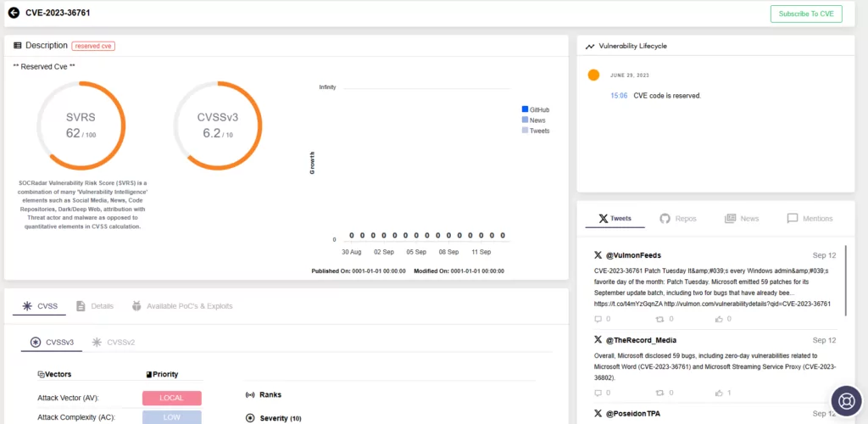Click the bug icon on PoC's tab

click(136, 306)
